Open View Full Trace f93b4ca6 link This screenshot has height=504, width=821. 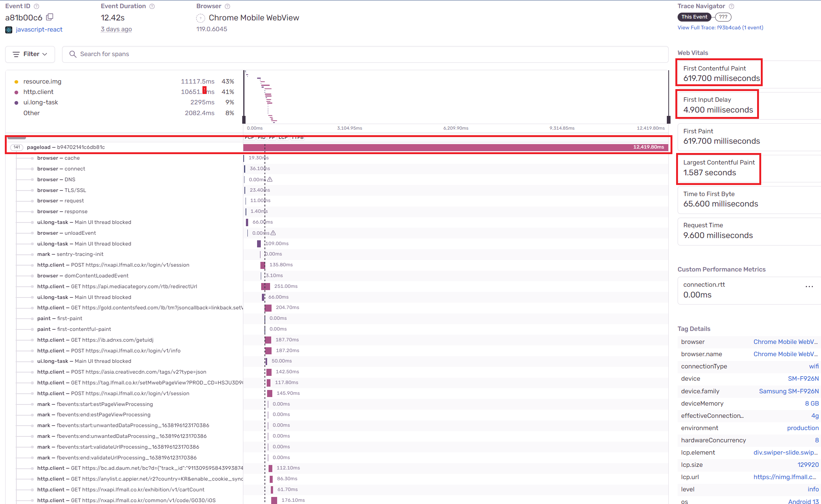click(720, 27)
